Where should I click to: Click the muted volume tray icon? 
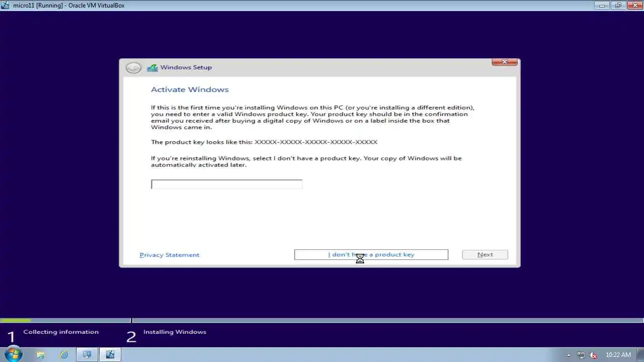click(x=593, y=355)
